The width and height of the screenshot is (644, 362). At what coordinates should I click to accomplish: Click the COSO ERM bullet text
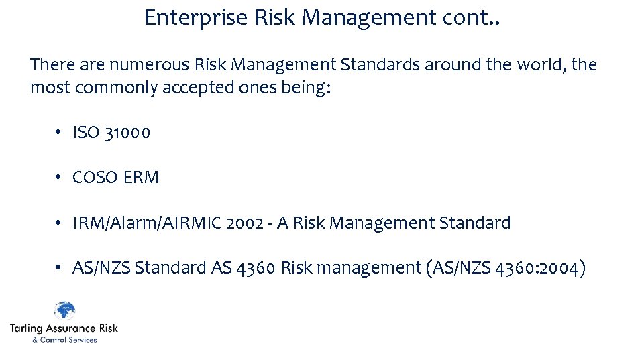[x=115, y=178]
